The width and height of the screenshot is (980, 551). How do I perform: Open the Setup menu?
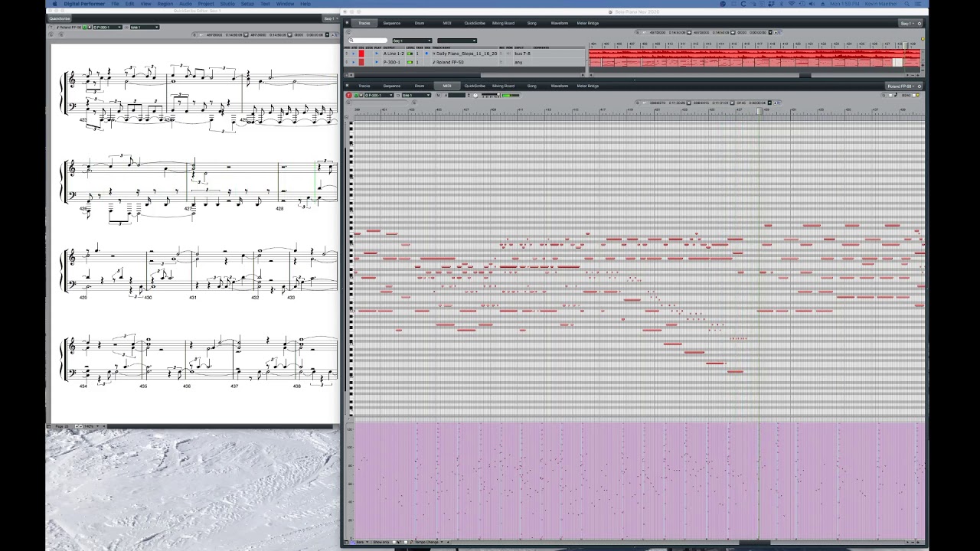[x=247, y=4]
